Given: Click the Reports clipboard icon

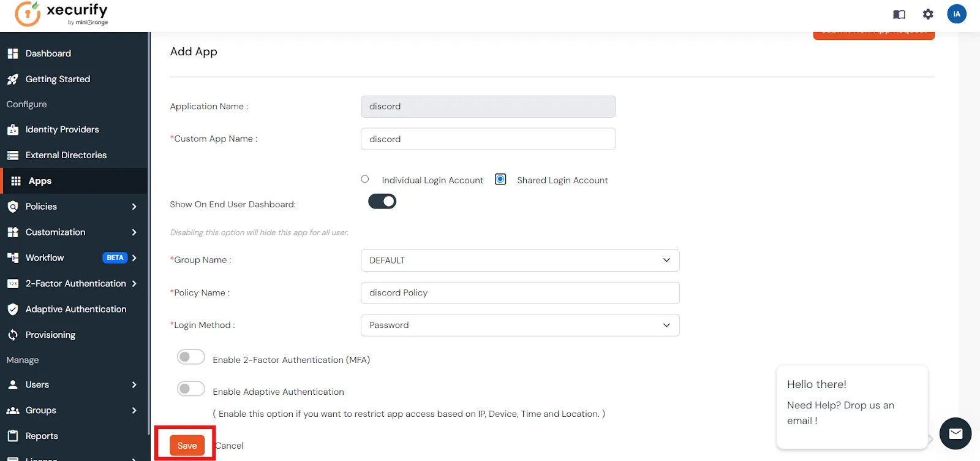Looking at the screenshot, I should point(13,436).
